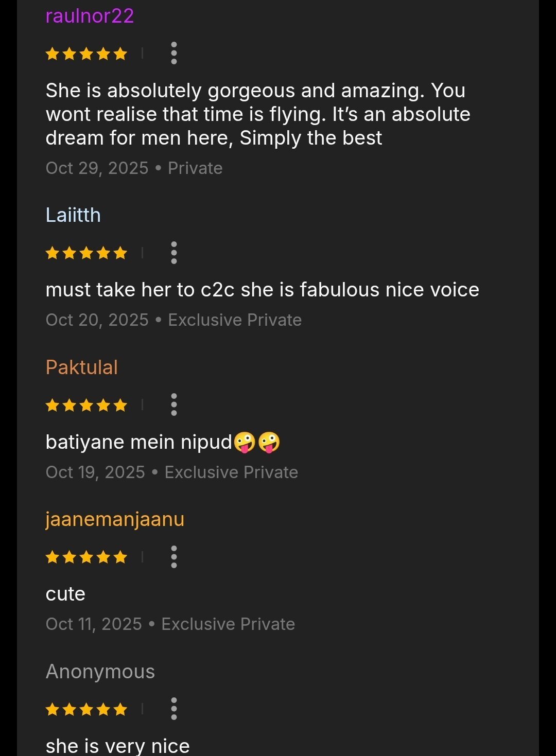Click the "Oct 11, 2025 • Exclusive Private" line
This screenshot has width=556, height=756.
coord(170,624)
